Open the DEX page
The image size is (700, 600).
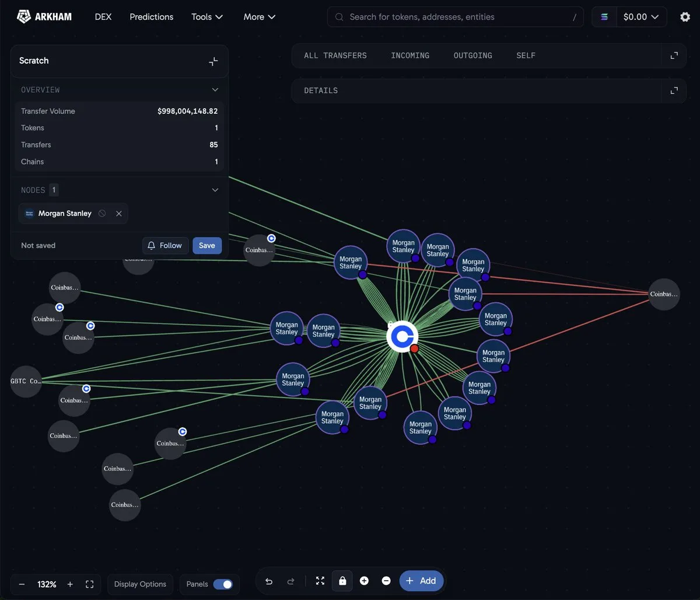point(103,17)
